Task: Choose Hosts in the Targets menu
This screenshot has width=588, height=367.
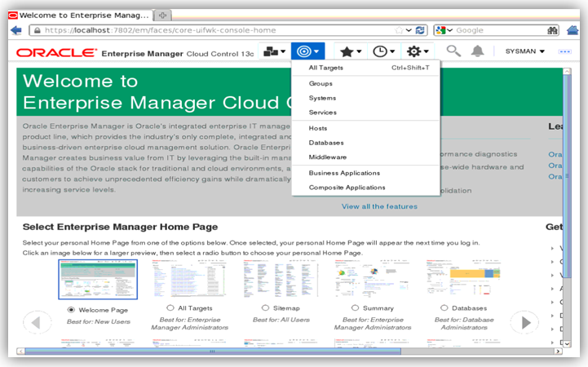Action: 365,128
